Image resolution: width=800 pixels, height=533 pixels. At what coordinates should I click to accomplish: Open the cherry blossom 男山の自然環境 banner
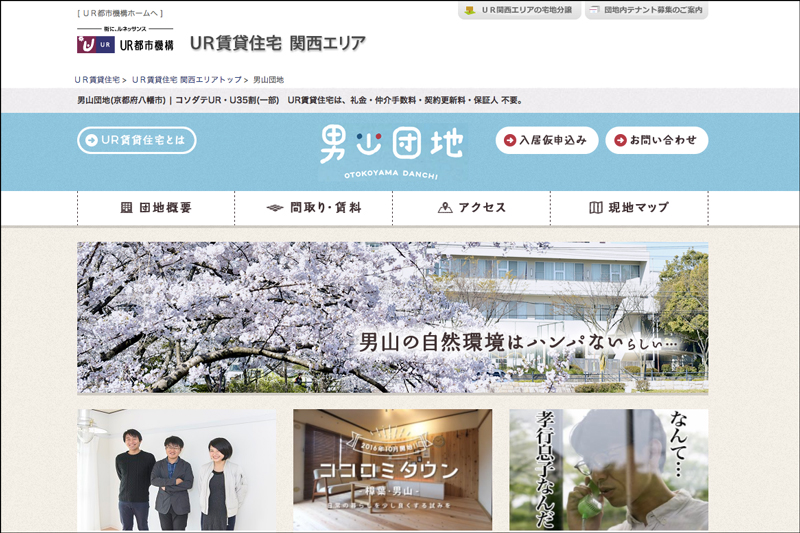click(392, 317)
